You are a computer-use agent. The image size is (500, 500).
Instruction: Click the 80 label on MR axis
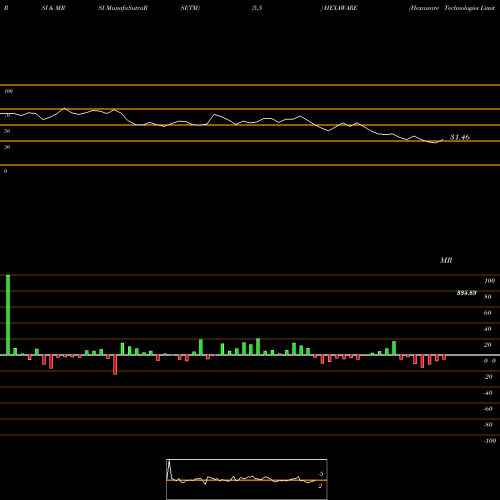pos(488,297)
